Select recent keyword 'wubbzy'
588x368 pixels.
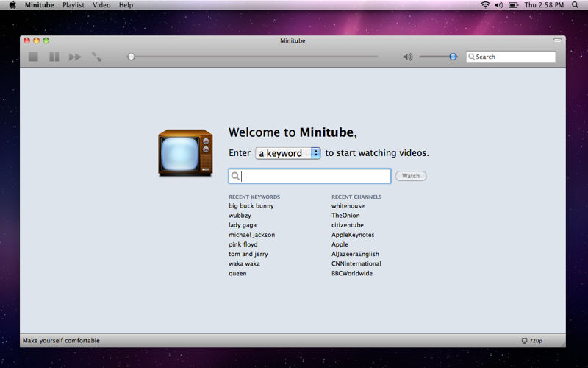coord(240,216)
